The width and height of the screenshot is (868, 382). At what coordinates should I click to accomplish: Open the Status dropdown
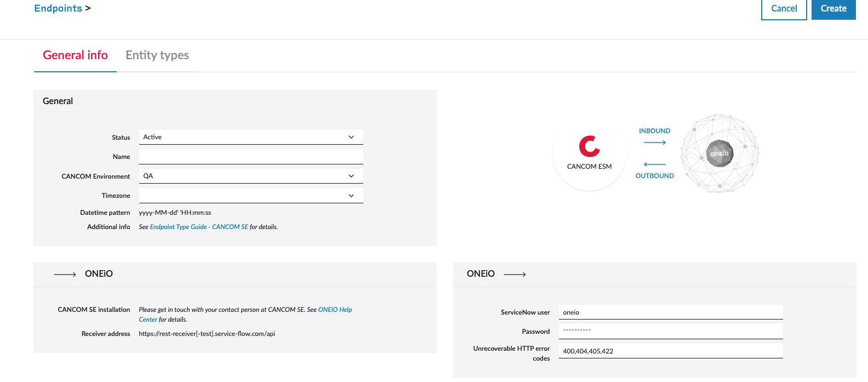[x=251, y=137]
